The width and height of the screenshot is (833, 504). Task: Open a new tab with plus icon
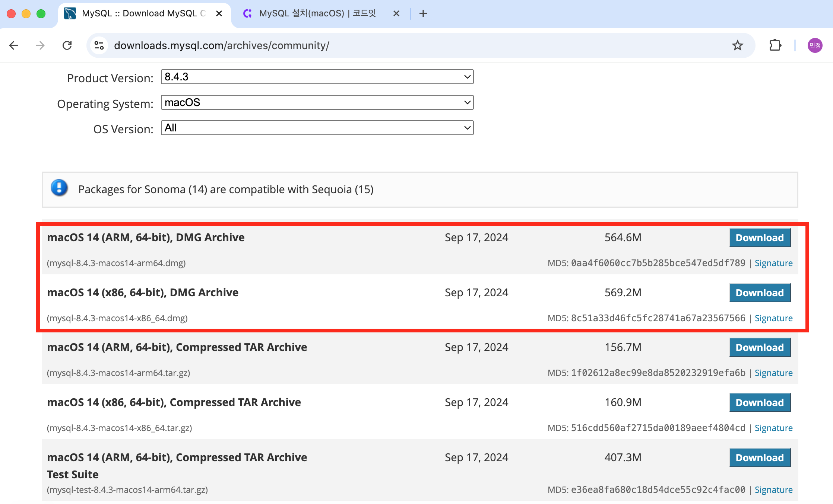[x=423, y=14]
